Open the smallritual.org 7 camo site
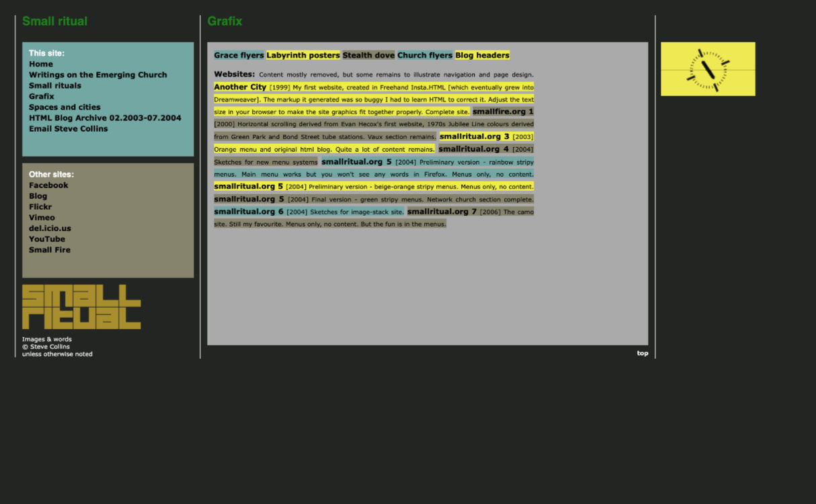This screenshot has height=504, width=816. point(442,212)
